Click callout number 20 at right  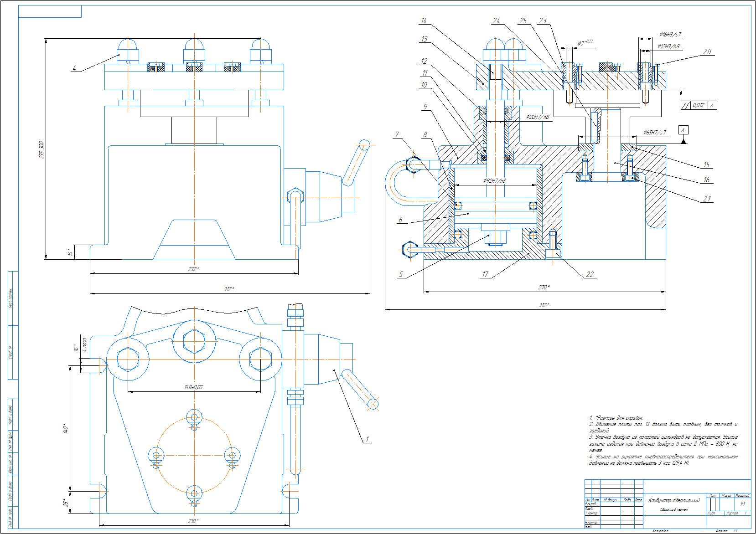coord(707,52)
